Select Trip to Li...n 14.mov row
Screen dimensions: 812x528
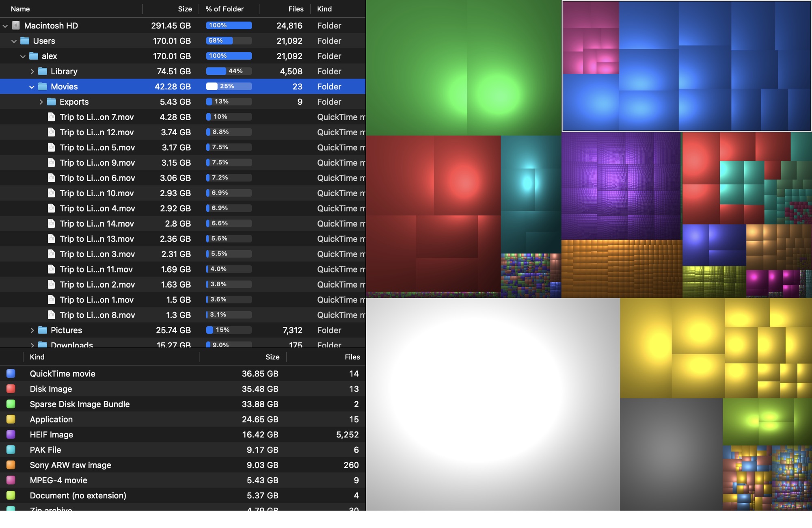[183, 223]
